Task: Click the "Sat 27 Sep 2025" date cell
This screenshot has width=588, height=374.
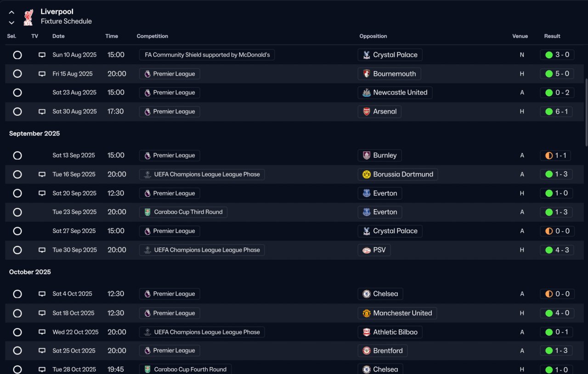Action: tap(74, 231)
